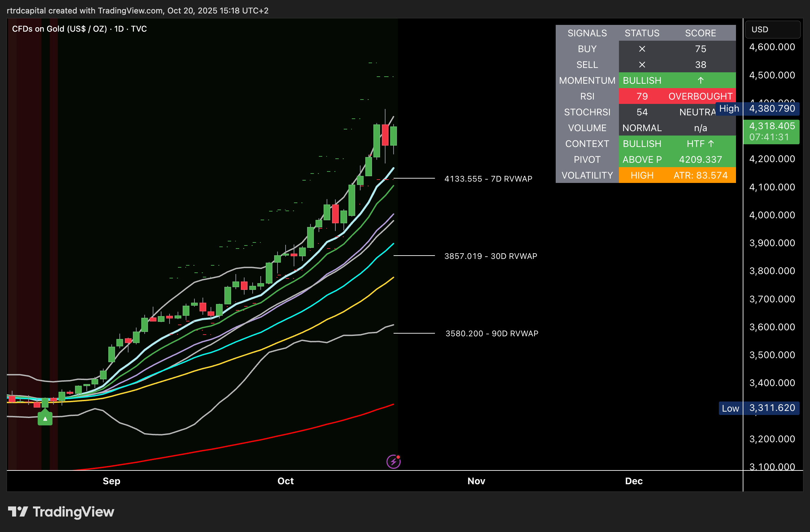Click the latest green candlestick

pos(394,136)
